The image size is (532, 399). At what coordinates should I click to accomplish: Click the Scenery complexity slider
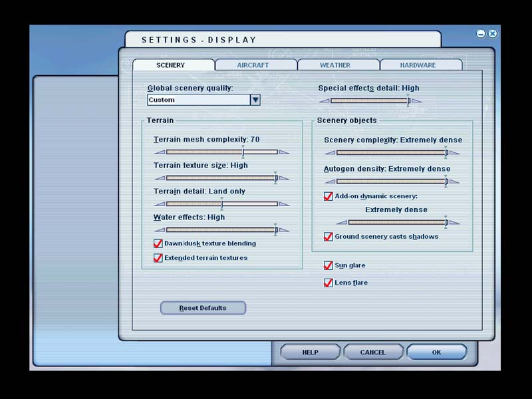392,153
